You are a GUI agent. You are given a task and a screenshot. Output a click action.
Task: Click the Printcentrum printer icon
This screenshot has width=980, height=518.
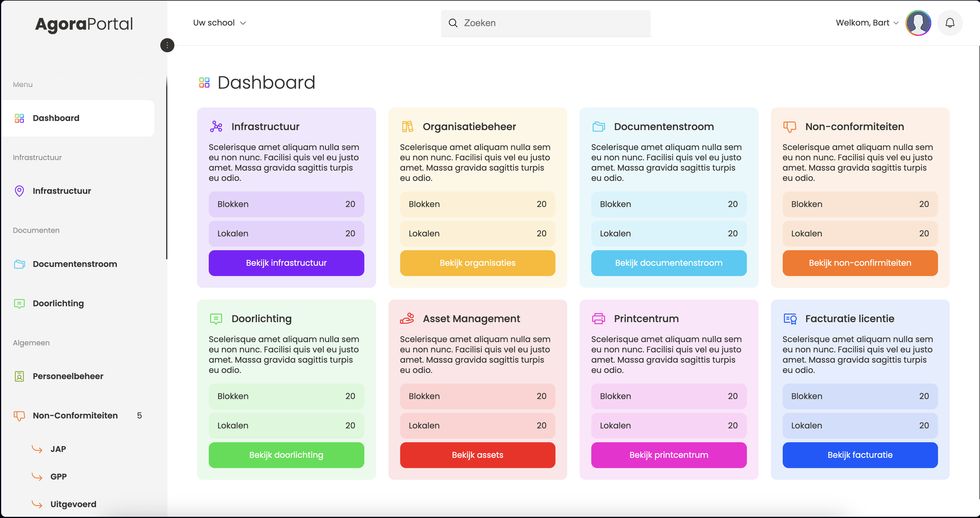[598, 319]
